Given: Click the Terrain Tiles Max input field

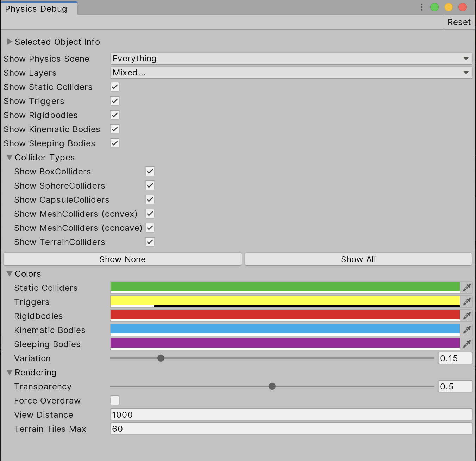Looking at the screenshot, I should pos(291,429).
